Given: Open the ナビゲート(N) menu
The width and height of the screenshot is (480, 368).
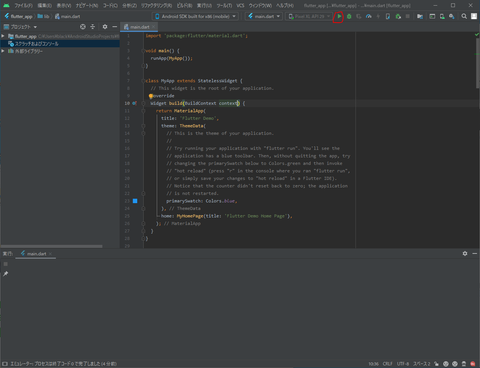Looking at the screenshot, I should pos(87,5).
